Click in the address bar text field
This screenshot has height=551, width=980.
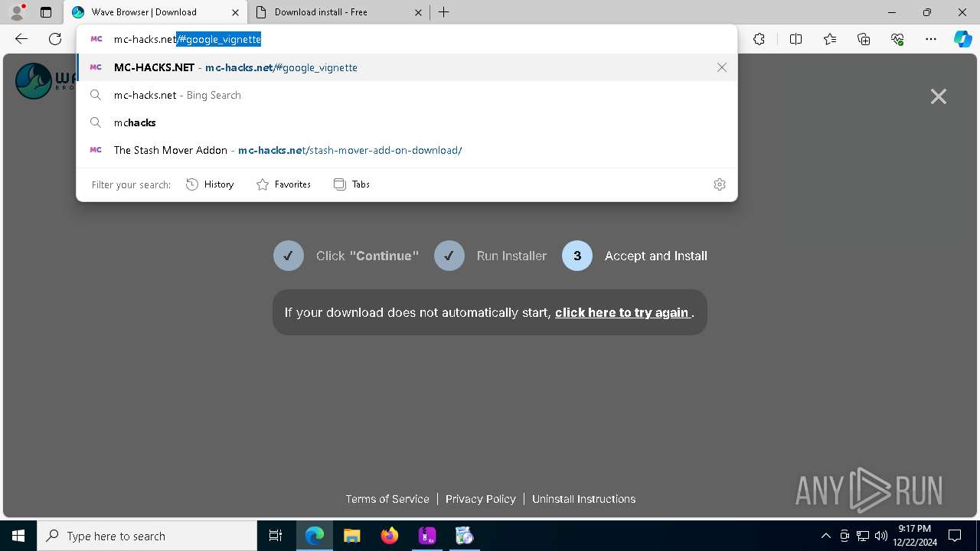pos(406,39)
